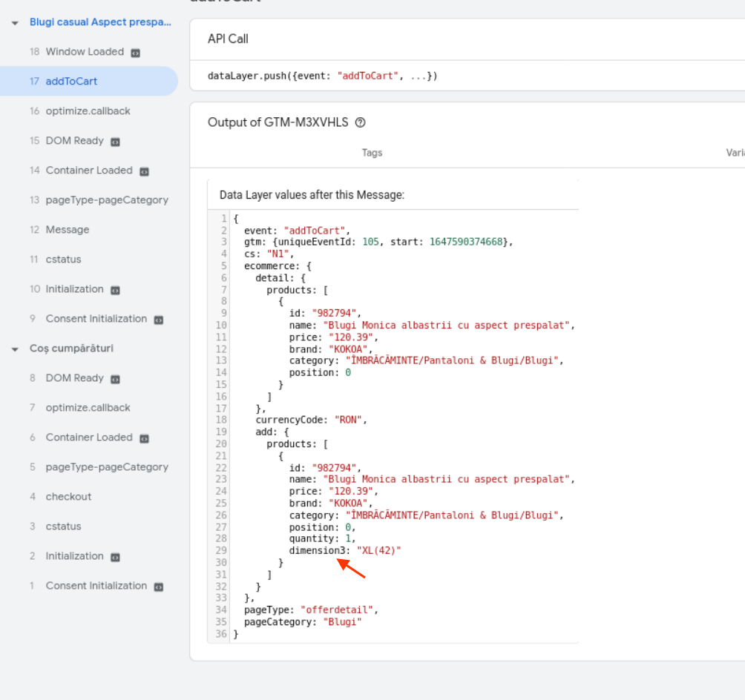Select event 6 Container Loaded
This screenshot has height=700, width=745.
89,437
